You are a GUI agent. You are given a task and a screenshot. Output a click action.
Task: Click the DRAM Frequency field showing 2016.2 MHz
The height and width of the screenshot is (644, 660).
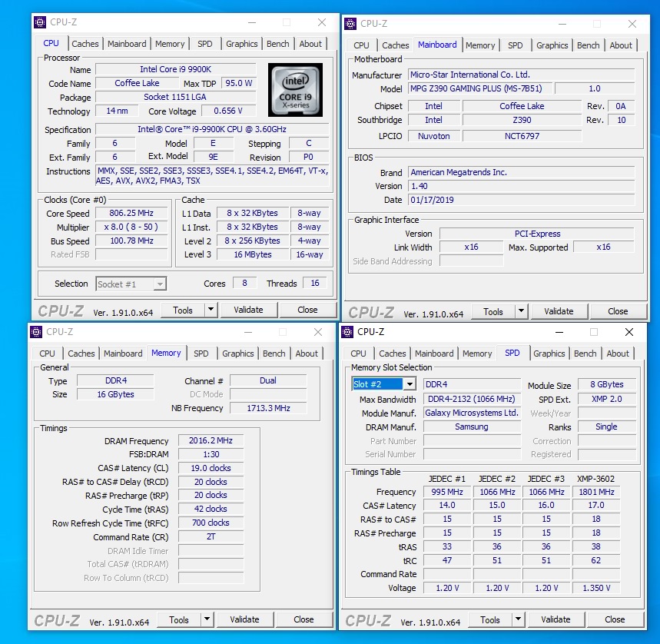(211, 441)
